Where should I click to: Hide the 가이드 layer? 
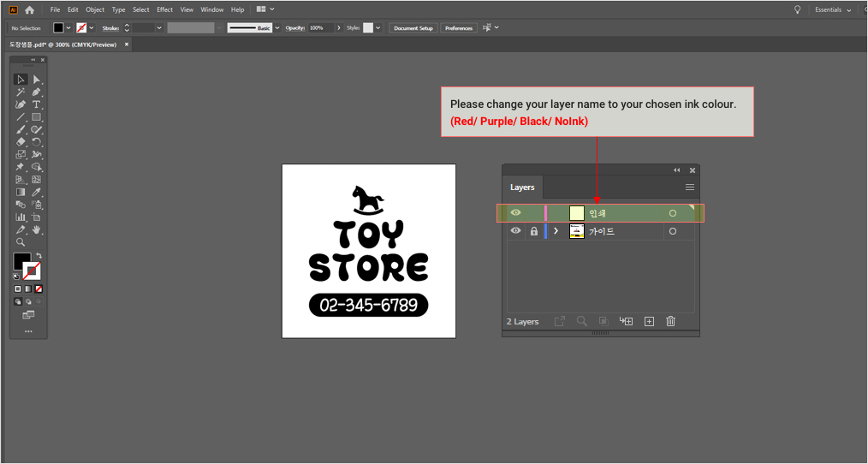point(515,231)
